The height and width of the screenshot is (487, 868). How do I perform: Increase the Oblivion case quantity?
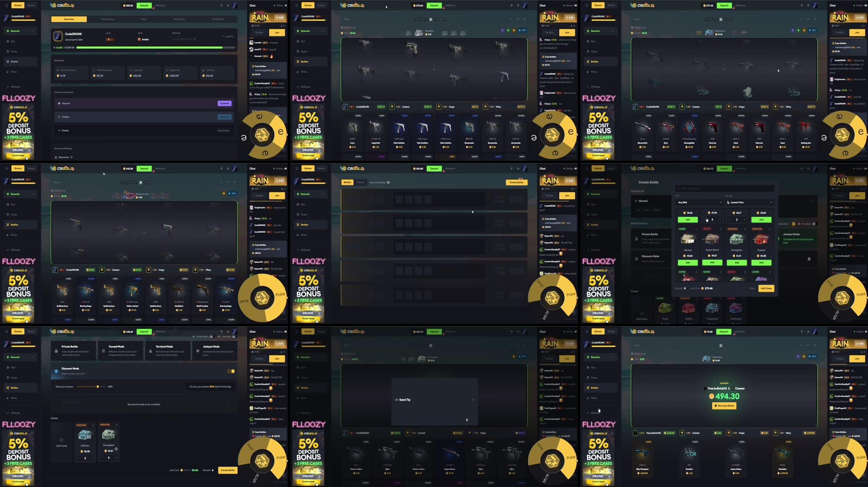tap(92, 458)
